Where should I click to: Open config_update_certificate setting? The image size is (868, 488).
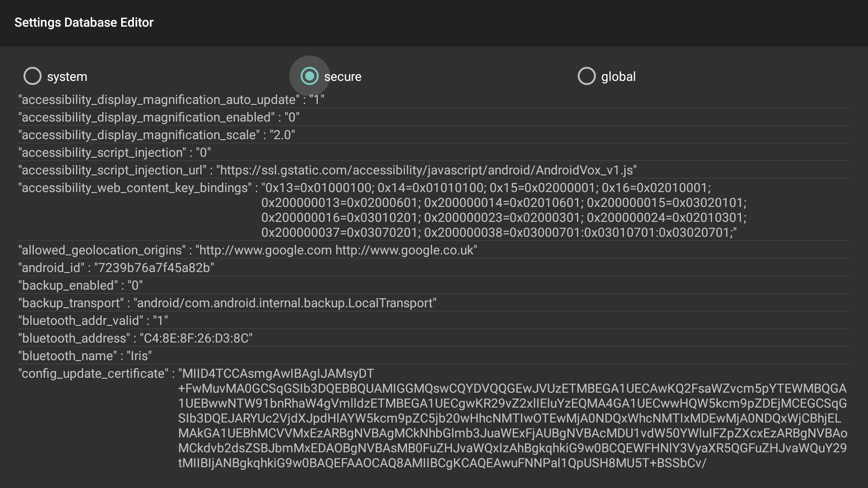point(432,418)
